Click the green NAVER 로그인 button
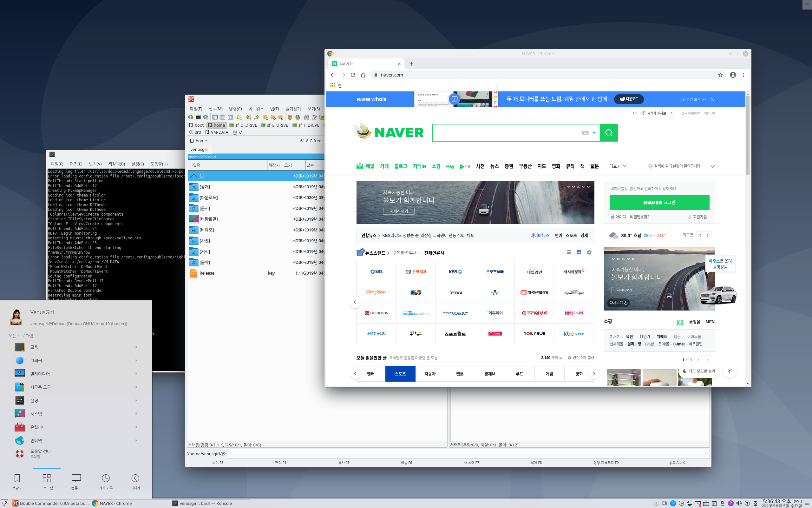The height and width of the screenshot is (508, 812). [659, 202]
